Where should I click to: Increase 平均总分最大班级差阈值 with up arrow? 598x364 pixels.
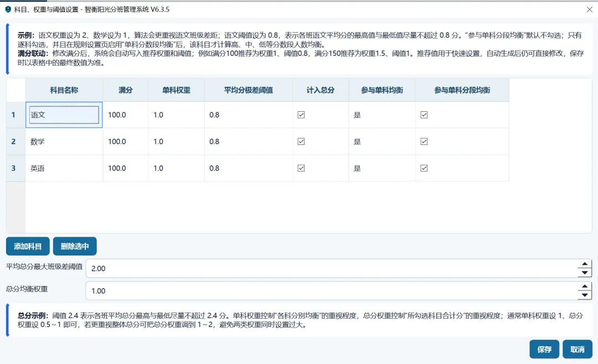[x=584, y=264]
